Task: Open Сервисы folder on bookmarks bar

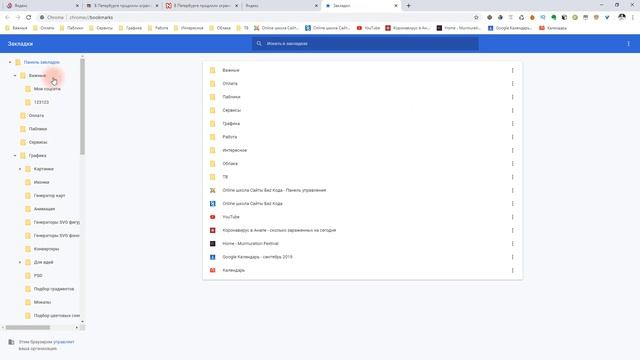Action: click(x=101, y=28)
